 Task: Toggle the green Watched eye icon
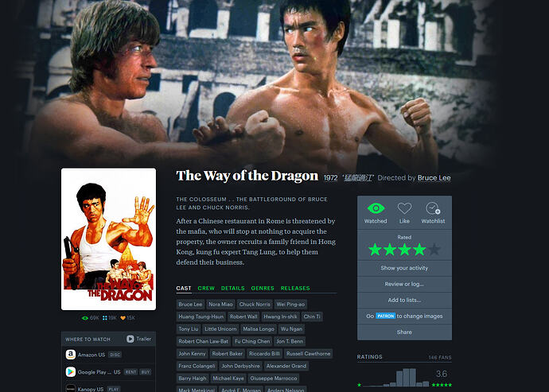376,208
